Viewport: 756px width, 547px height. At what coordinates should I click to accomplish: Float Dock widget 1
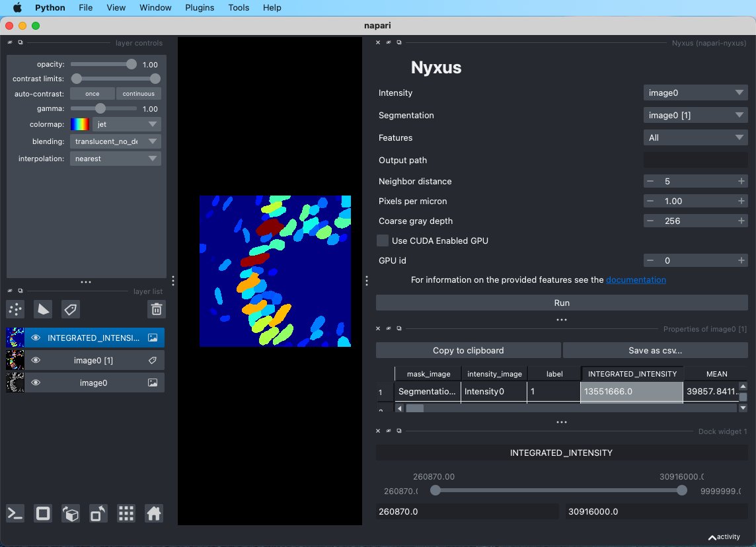[399, 431]
